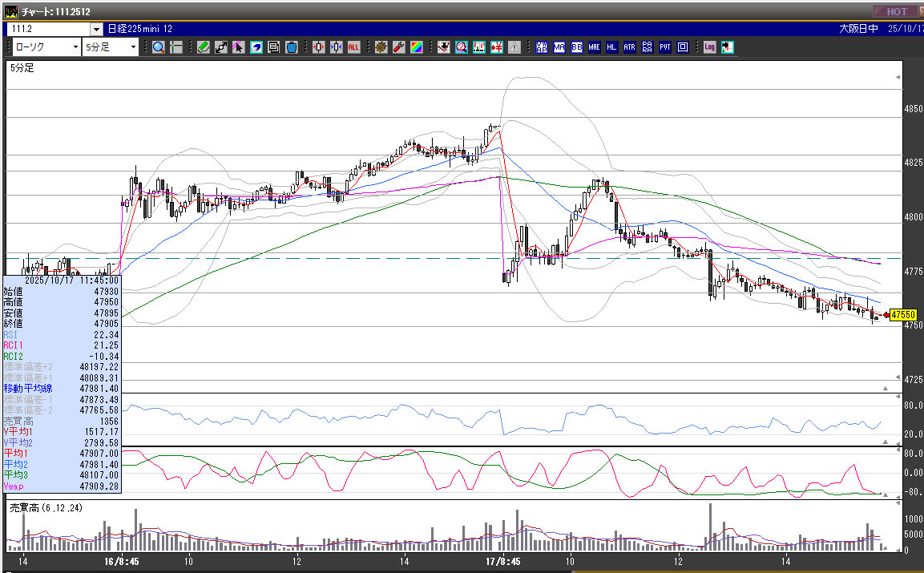The height and width of the screenshot is (573, 924).
Task: Expand the 111.2 symbol code dropdown
Action: pyautogui.click(x=96, y=29)
